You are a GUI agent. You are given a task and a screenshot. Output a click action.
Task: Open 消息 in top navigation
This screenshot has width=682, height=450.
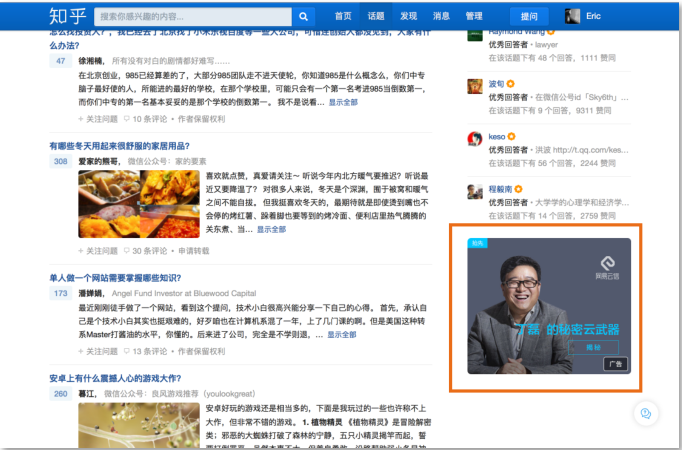tap(441, 16)
